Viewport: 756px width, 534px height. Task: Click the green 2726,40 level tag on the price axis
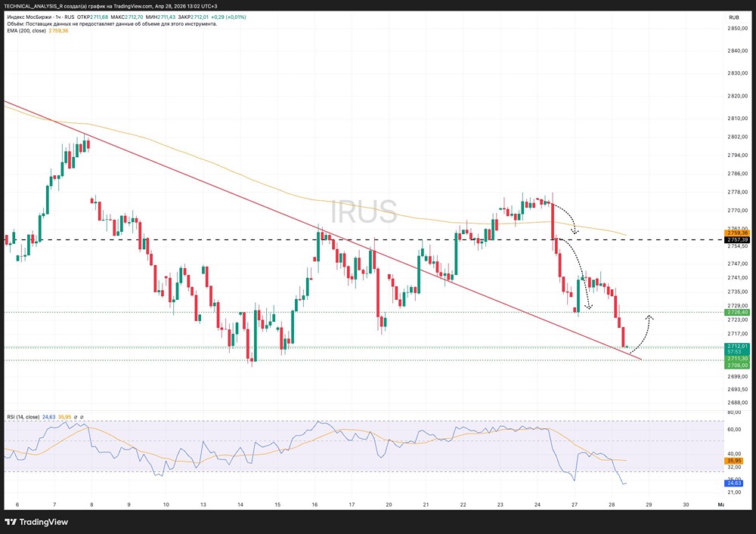737,313
